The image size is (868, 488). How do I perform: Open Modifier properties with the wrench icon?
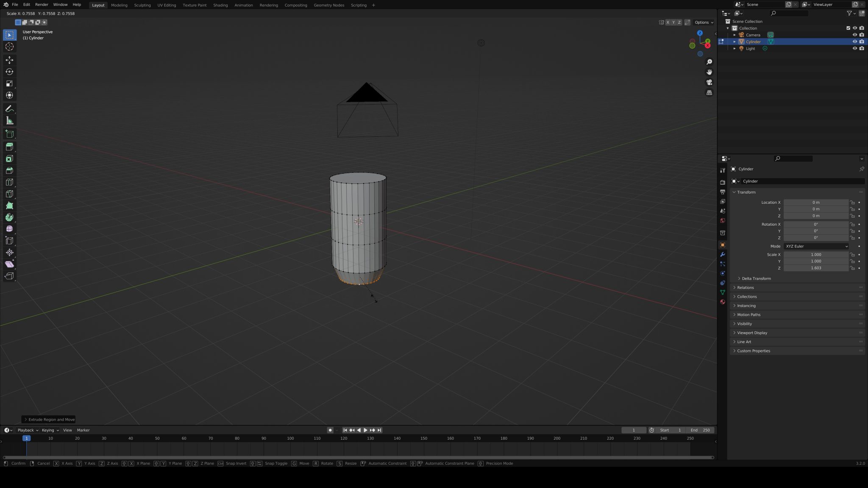pos(723,255)
